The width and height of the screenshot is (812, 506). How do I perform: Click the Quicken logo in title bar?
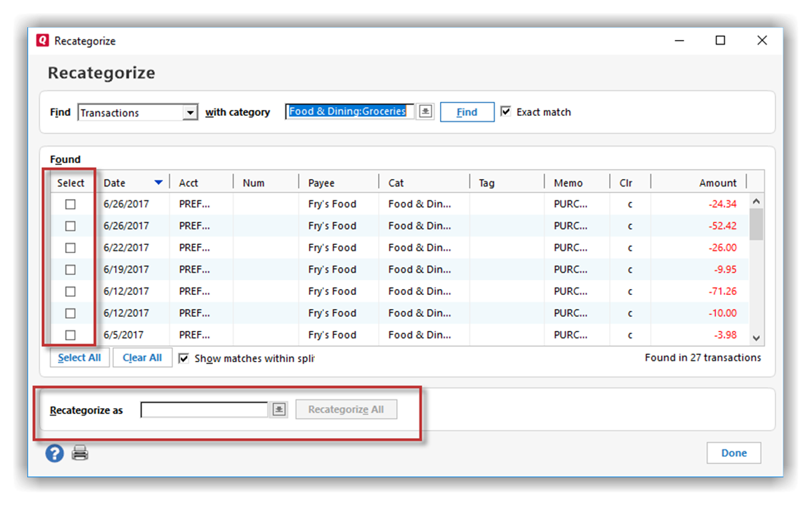coord(43,41)
